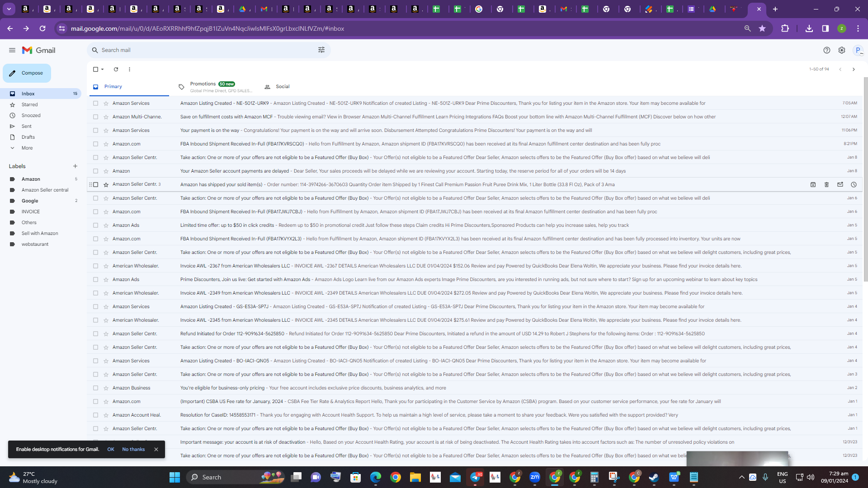Star the 'payments are delayed' email

pyautogui.click(x=106, y=171)
